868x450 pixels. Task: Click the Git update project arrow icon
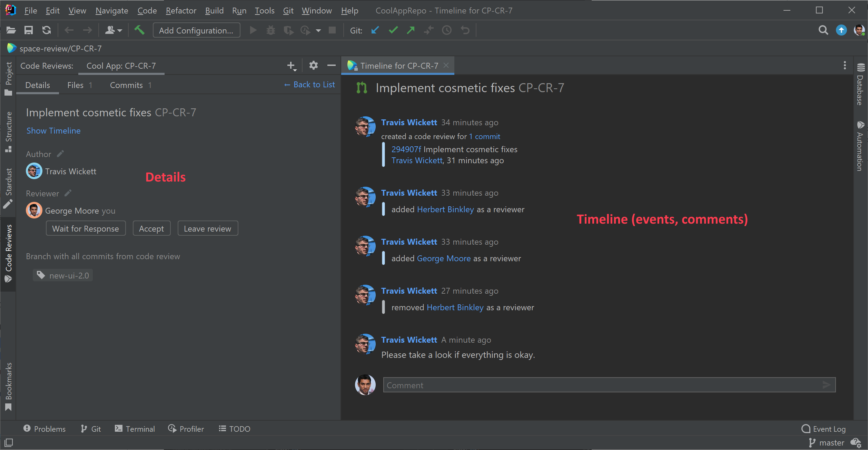(375, 30)
